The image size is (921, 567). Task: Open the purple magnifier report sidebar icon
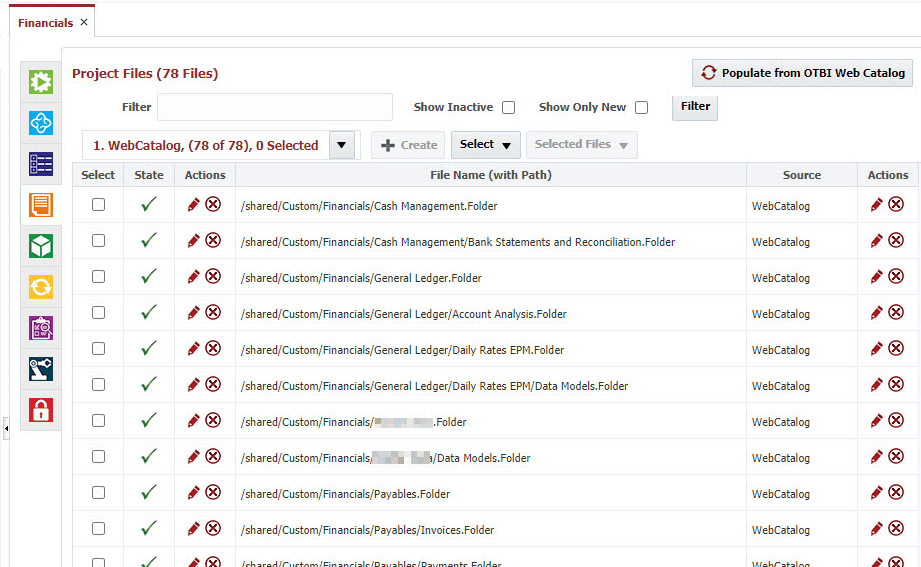[41, 328]
